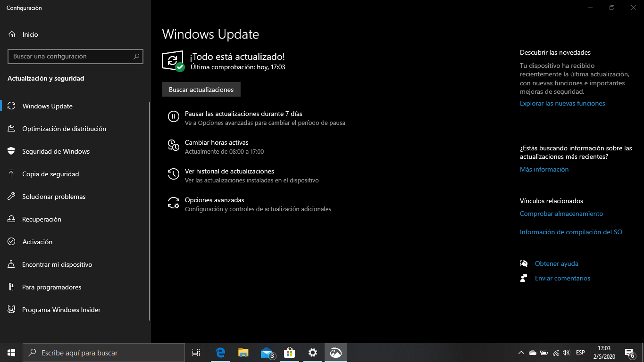Click the Windows Insider cat icon
This screenshot has height=362, width=644.
tap(12, 310)
